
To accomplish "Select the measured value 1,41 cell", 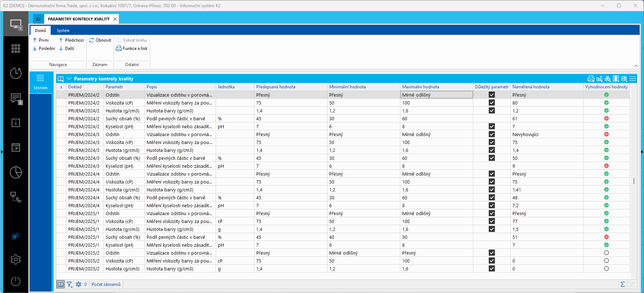I will (547, 190).
